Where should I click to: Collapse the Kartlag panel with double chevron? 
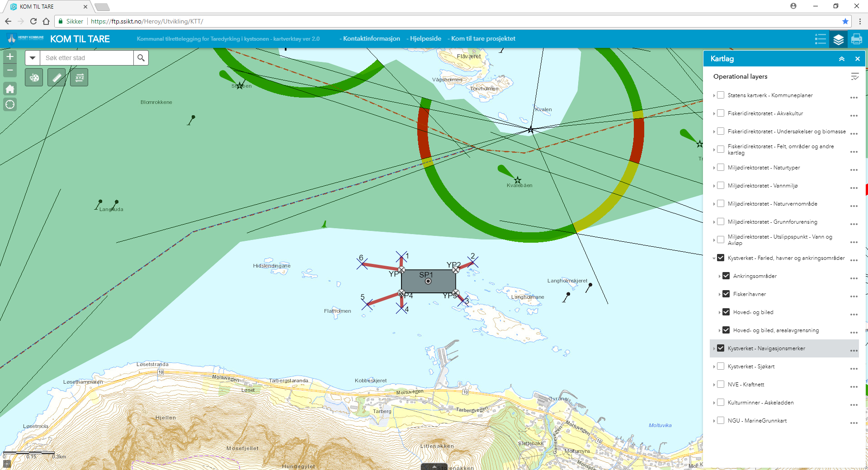(842, 59)
